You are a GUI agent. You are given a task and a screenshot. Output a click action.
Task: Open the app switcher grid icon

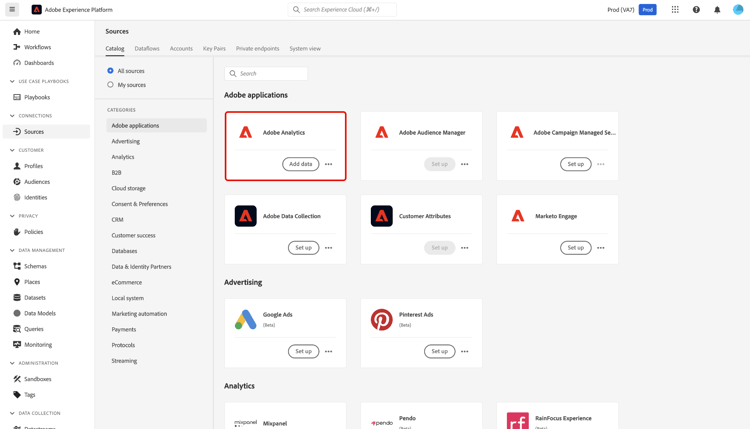(x=675, y=10)
